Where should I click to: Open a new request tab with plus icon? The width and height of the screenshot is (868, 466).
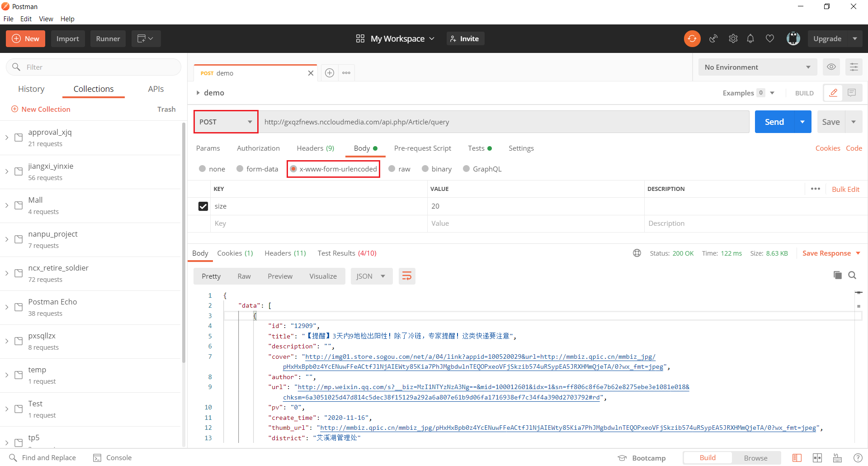pyautogui.click(x=330, y=73)
